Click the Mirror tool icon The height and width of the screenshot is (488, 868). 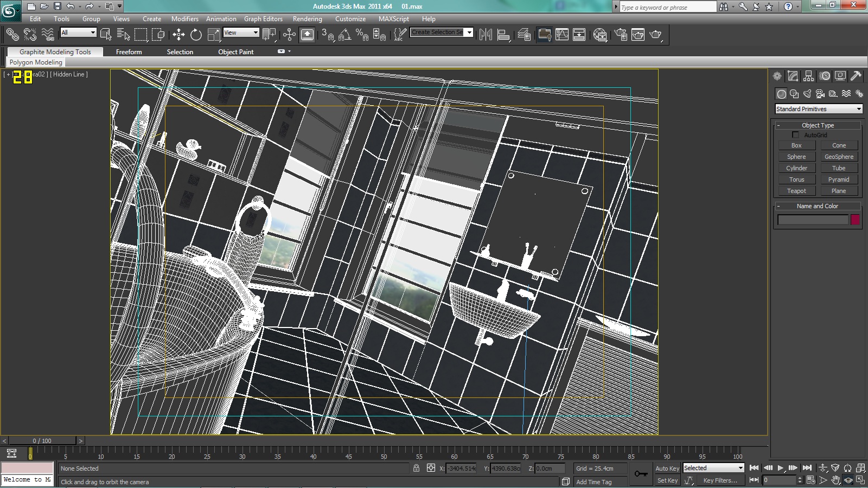[x=486, y=35]
